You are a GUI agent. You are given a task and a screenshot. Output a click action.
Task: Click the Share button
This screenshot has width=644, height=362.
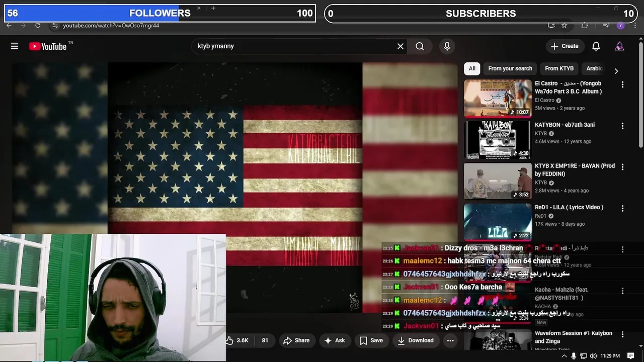tap(296, 340)
